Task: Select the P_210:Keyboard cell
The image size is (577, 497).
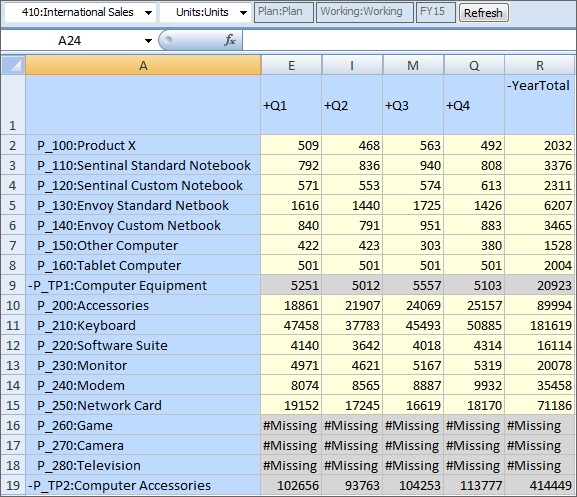Action: [x=143, y=325]
